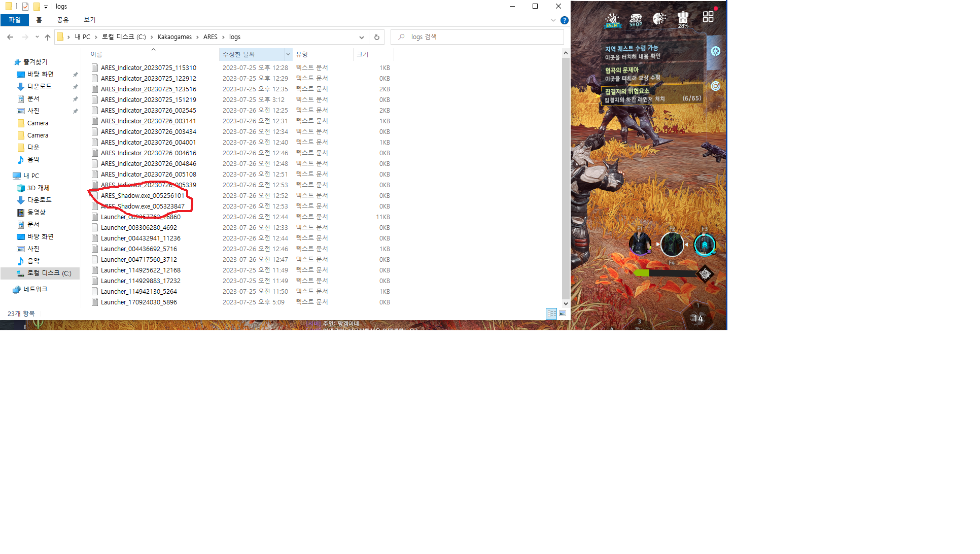Click the back navigation arrow

coord(10,37)
